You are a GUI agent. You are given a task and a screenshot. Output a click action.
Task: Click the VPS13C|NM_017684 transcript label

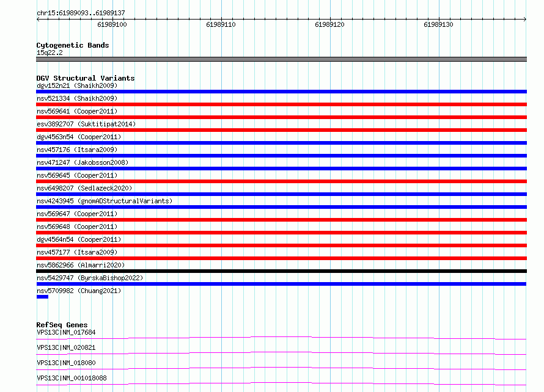66,332
